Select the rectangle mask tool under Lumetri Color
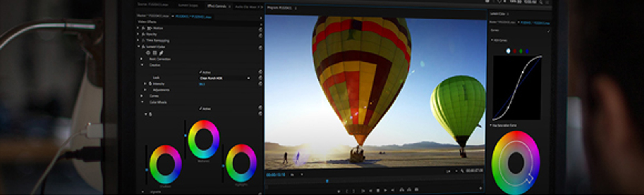This screenshot has width=644, height=195. [155, 53]
